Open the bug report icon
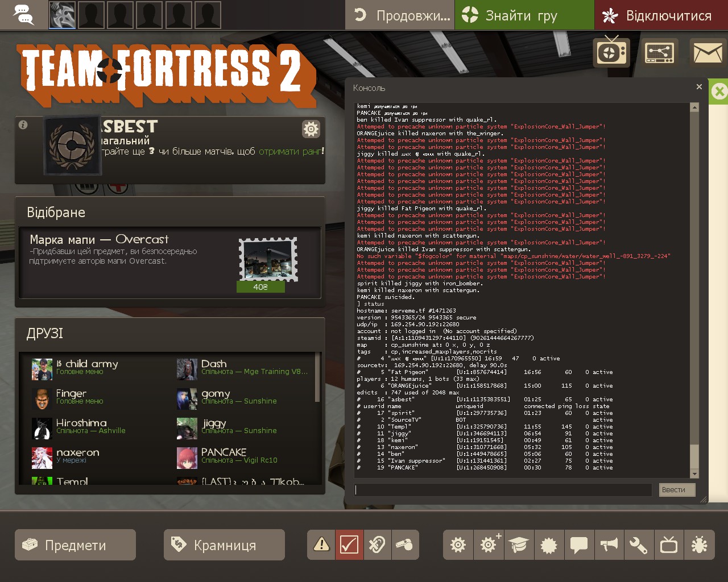This screenshot has width=728, height=582. tap(699, 545)
